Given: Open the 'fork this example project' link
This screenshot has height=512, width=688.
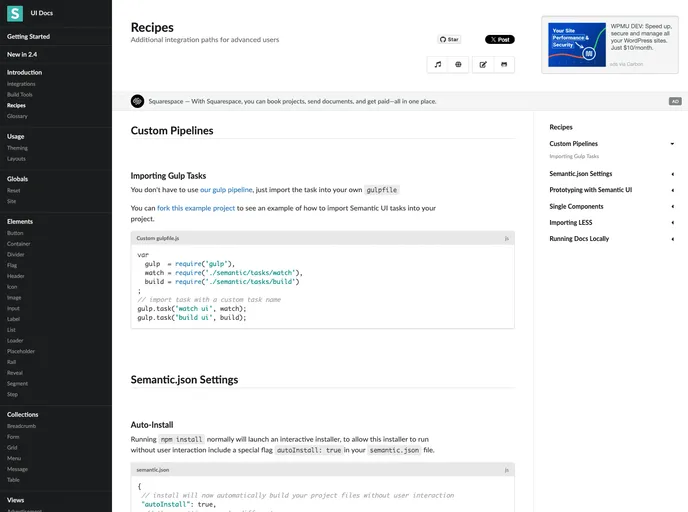Looking at the screenshot, I should pyautogui.click(x=196, y=208).
